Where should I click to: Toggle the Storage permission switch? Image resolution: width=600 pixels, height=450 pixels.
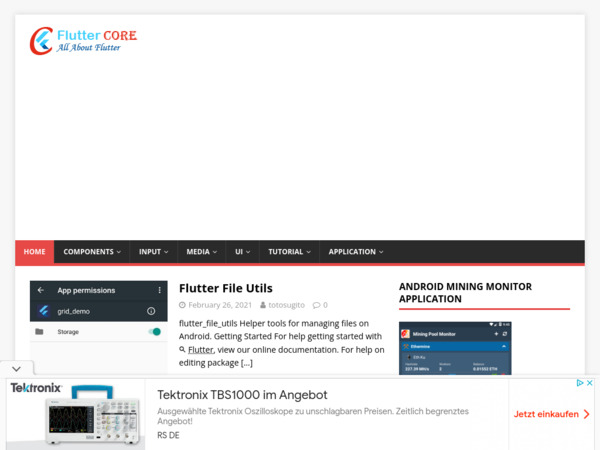tap(154, 331)
